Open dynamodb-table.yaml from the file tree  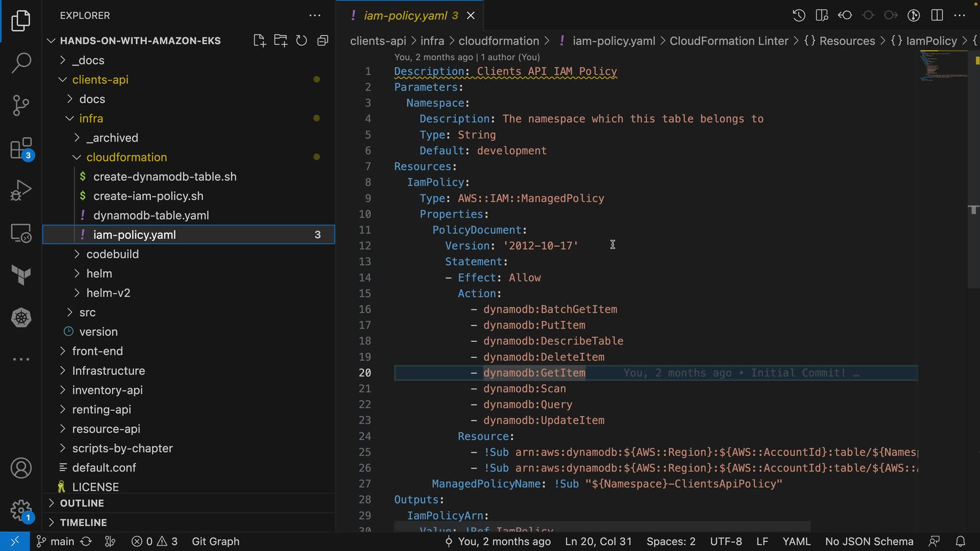(151, 215)
